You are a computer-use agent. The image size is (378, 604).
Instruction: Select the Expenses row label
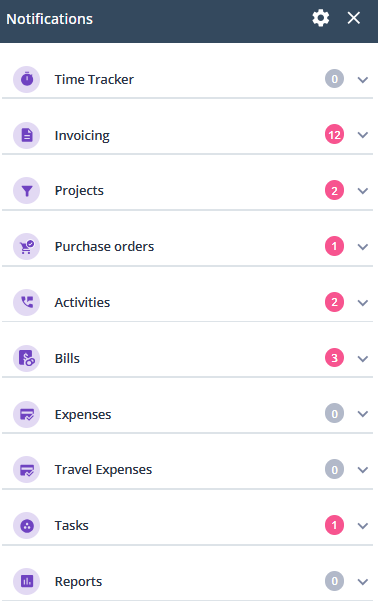click(x=83, y=414)
